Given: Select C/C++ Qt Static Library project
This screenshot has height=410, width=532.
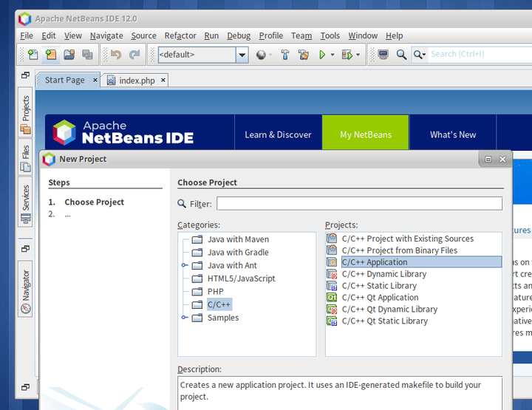Looking at the screenshot, I should 385,321.
